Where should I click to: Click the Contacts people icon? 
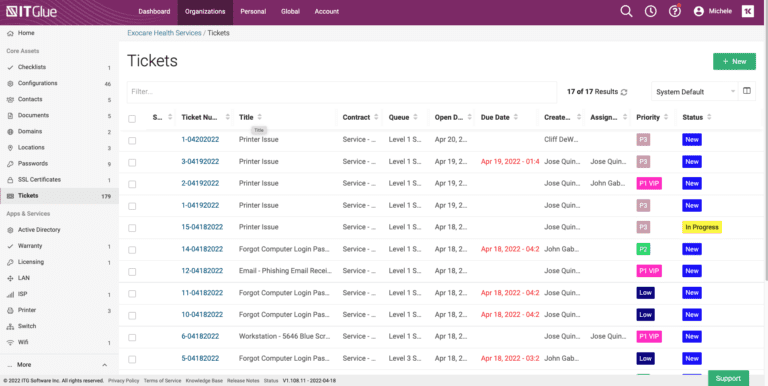pyautogui.click(x=10, y=99)
